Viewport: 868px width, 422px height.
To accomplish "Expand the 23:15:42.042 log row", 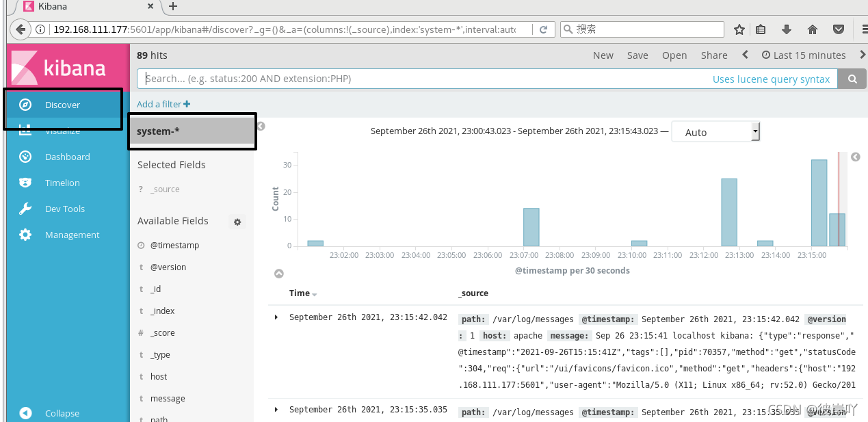I will [x=276, y=317].
